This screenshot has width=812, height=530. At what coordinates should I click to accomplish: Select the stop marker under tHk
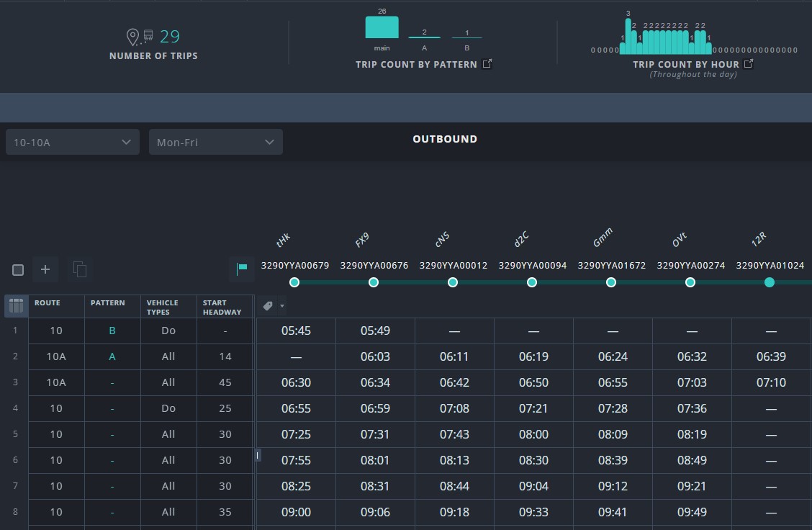pos(294,282)
